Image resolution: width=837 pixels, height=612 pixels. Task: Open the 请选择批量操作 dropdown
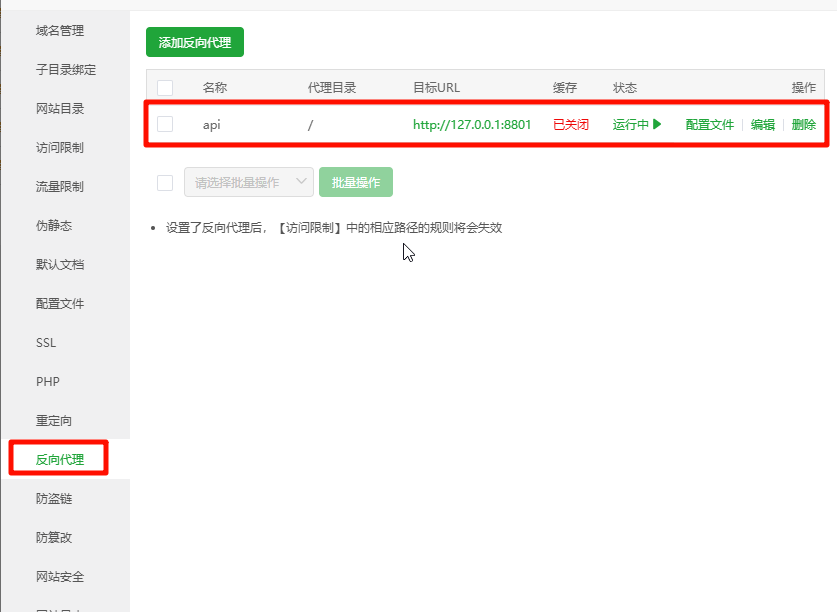point(249,182)
